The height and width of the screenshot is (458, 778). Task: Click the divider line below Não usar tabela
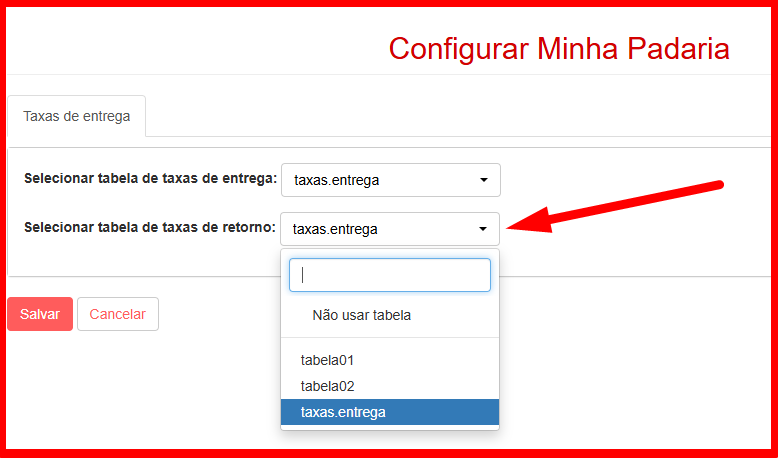(390, 338)
